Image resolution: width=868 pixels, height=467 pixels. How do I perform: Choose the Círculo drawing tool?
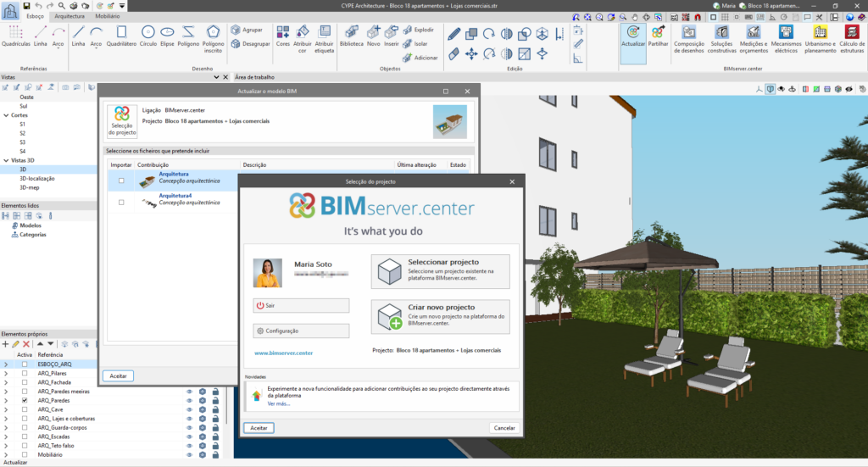147,36
